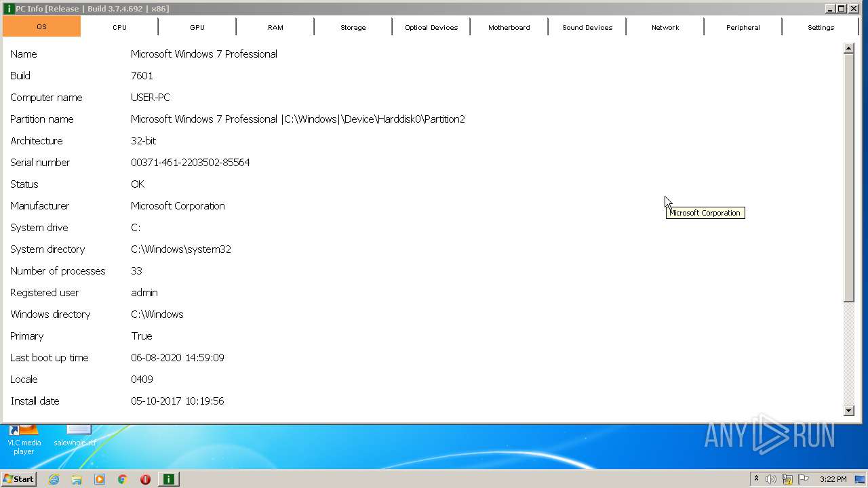Switch to the OS tab
Screen dimensions: 868x488
(41, 27)
